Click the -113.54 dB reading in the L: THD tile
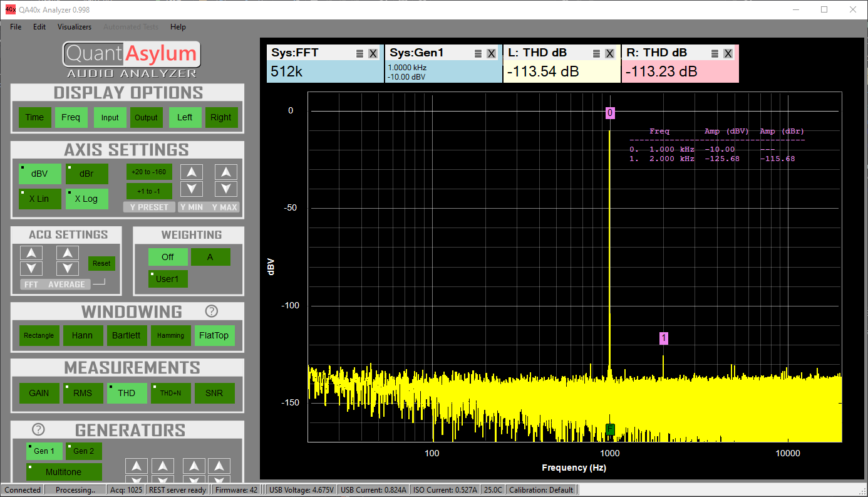 pos(543,71)
